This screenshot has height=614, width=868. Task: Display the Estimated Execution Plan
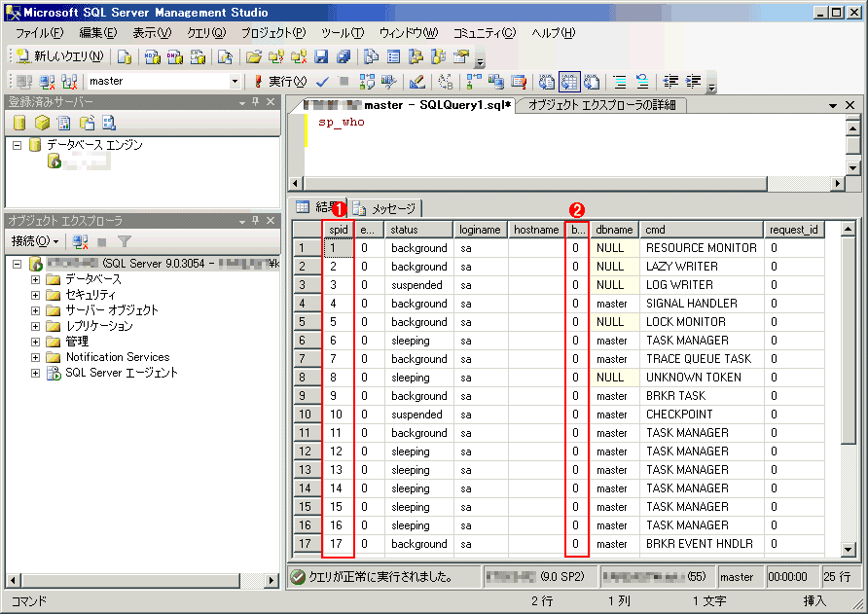coord(367,82)
